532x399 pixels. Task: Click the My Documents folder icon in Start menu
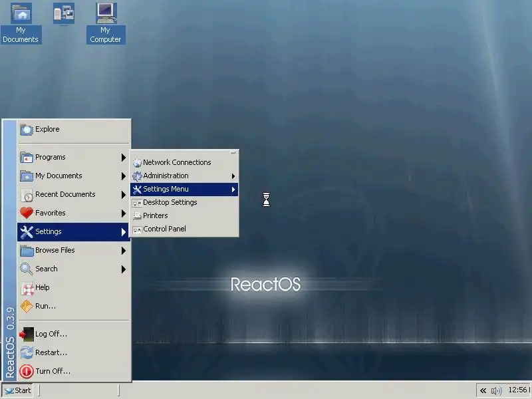(x=27, y=176)
